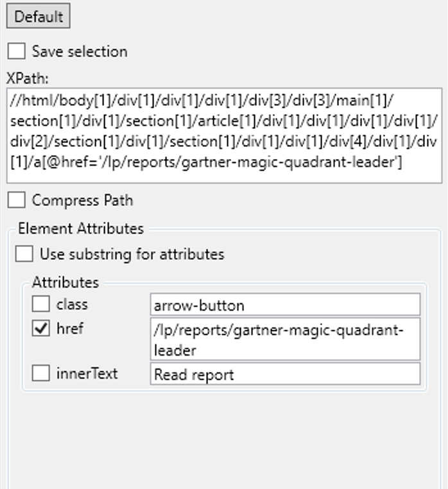448x489 pixels.
Task: Click the class value field containing arrow-button
Action: tap(285, 304)
